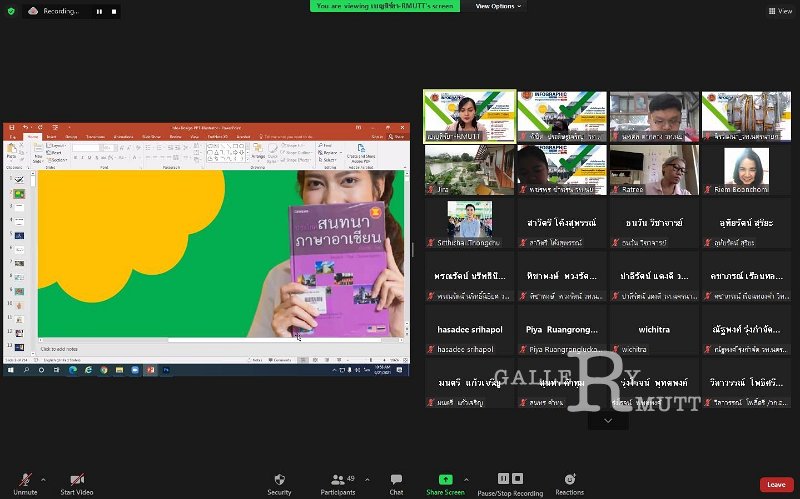
Task: Save presentation via Quick Access icon
Action: (x=12, y=128)
